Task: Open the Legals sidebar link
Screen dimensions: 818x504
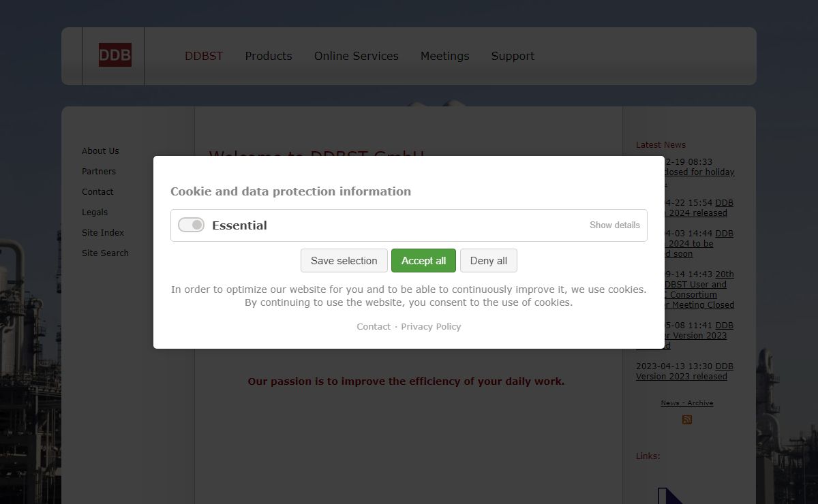Action: click(95, 212)
